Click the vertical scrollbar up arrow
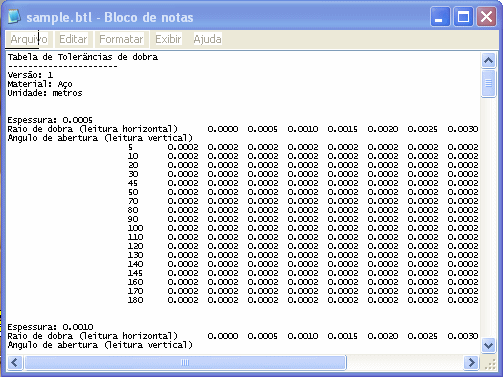 point(488,60)
